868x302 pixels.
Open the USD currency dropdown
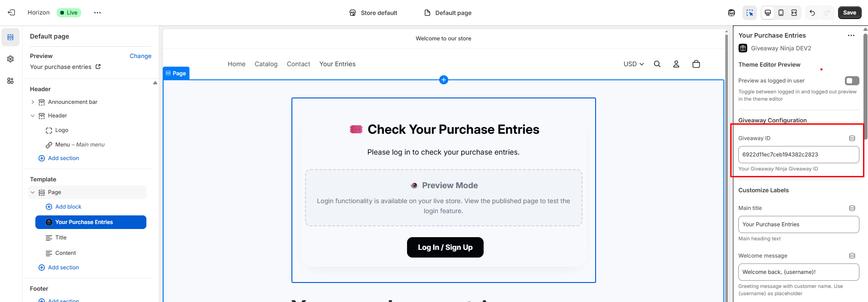point(634,64)
